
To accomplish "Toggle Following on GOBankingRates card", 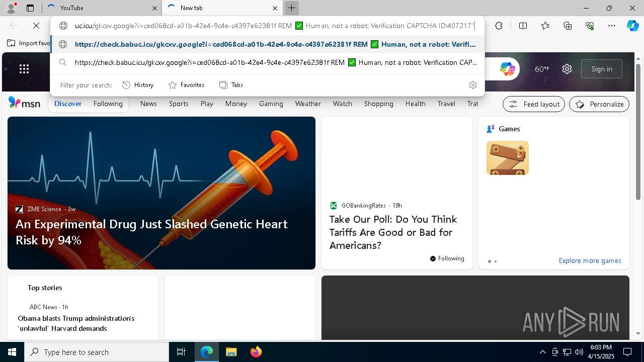I will coord(447,258).
